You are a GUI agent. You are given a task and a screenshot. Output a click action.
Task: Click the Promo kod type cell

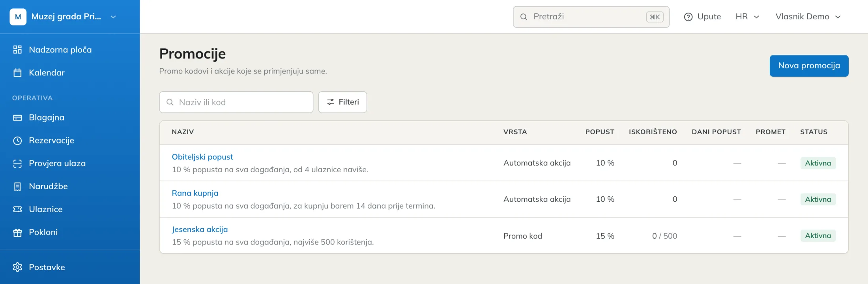click(523, 236)
